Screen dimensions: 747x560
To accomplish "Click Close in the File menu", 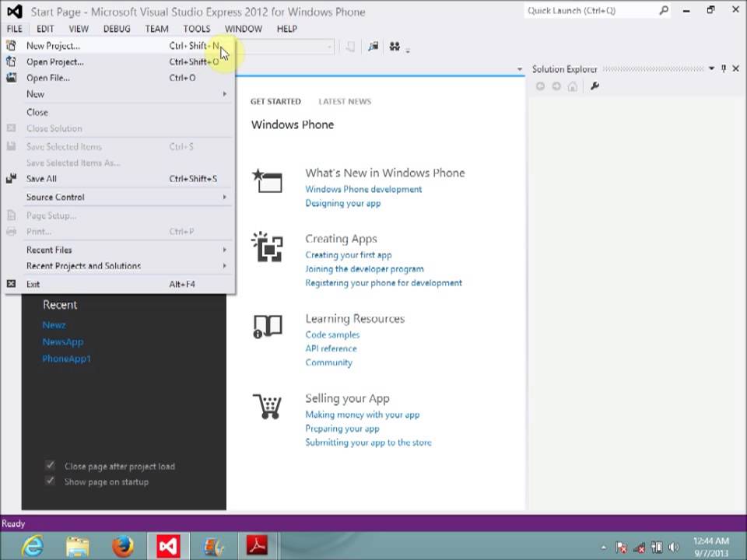I will pos(119,112).
